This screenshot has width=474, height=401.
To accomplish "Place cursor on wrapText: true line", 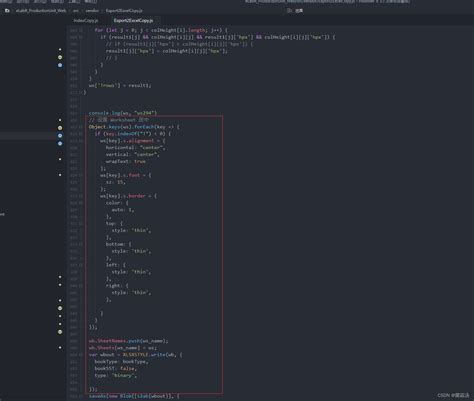I will 126,161.
